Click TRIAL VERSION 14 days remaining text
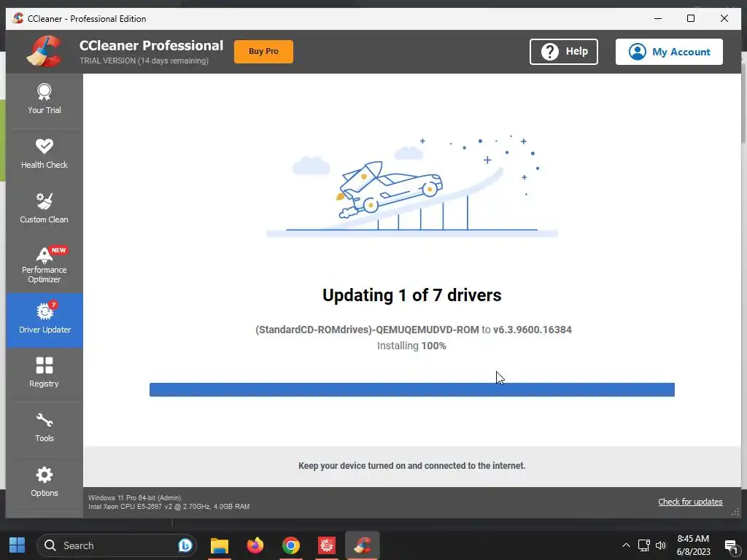Image resolution: width=747 pixels, height=560 pixels. 144,61
